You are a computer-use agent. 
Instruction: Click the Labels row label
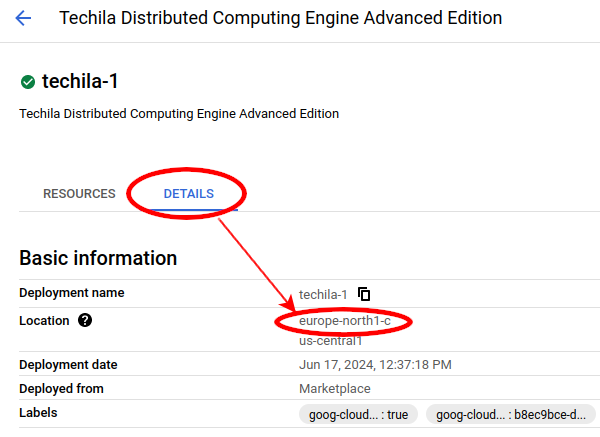pos(38,413)
